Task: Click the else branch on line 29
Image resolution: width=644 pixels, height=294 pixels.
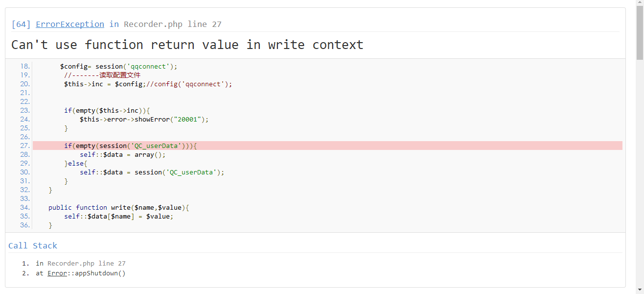Action: (x=75, y=163)
